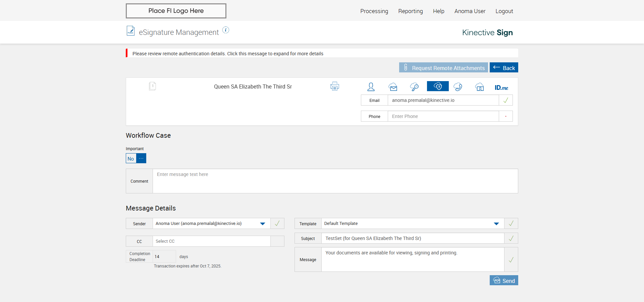Click the printer icon for the signer
The height and width of the screenshot is (302, 644).
334,86
